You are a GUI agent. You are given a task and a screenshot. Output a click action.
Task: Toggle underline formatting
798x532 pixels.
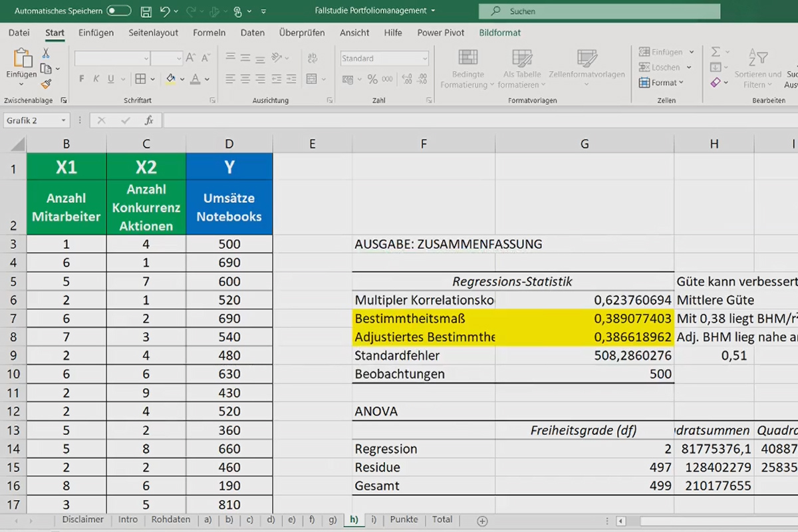[x=111, y=78]
